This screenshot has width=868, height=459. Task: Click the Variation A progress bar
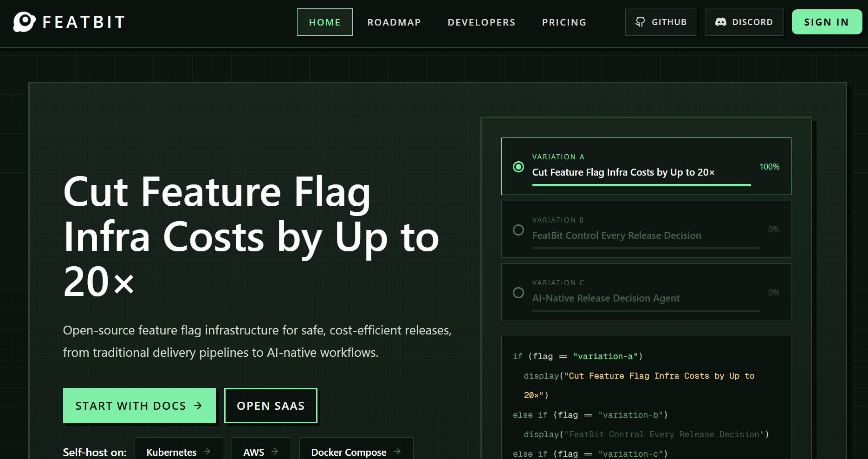click(x=641, y=185)
